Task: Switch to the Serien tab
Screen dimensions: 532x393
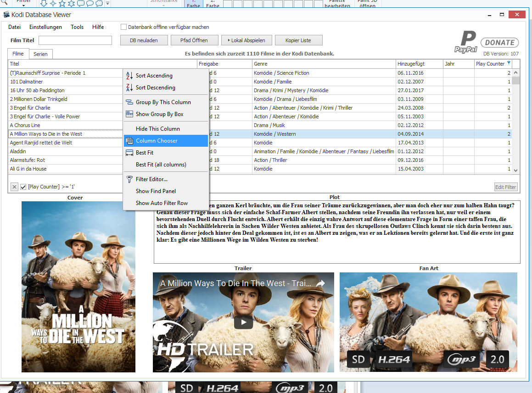Action: click(40, 54)
